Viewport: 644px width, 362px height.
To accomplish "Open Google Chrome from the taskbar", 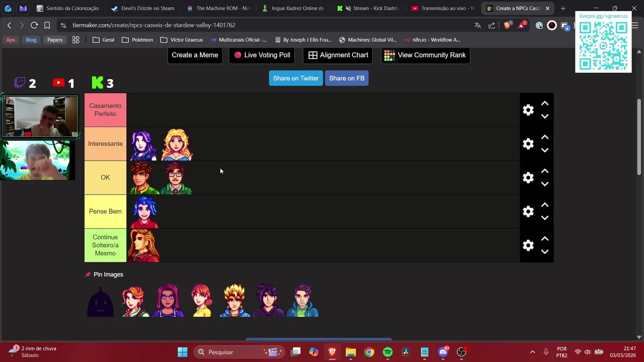I will coord(369,352).
